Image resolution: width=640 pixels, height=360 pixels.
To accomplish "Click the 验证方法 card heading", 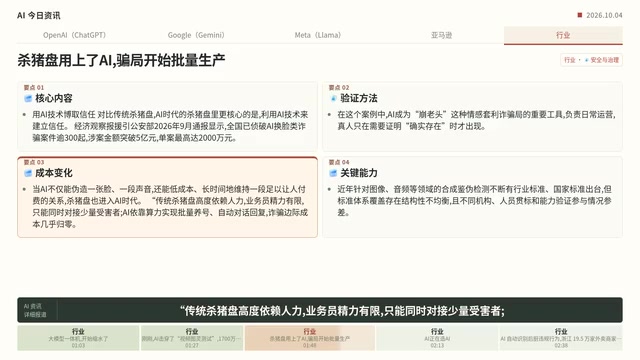I will 359,98.
